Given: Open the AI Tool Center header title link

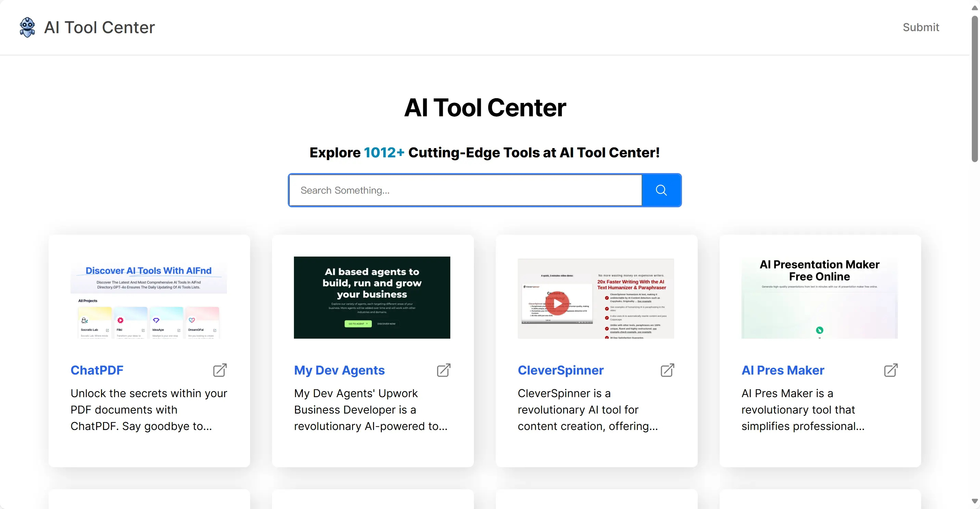Looking at the screenshot, I should (99, 27).
